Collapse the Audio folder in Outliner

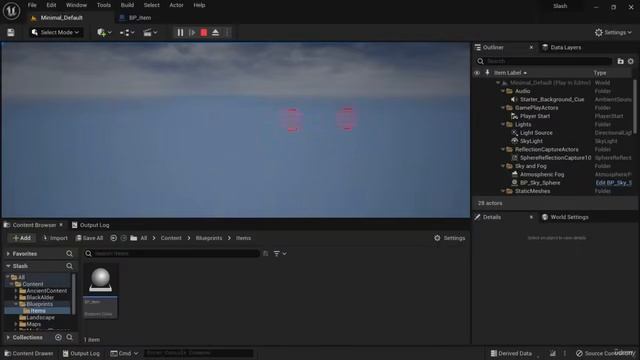503,91
